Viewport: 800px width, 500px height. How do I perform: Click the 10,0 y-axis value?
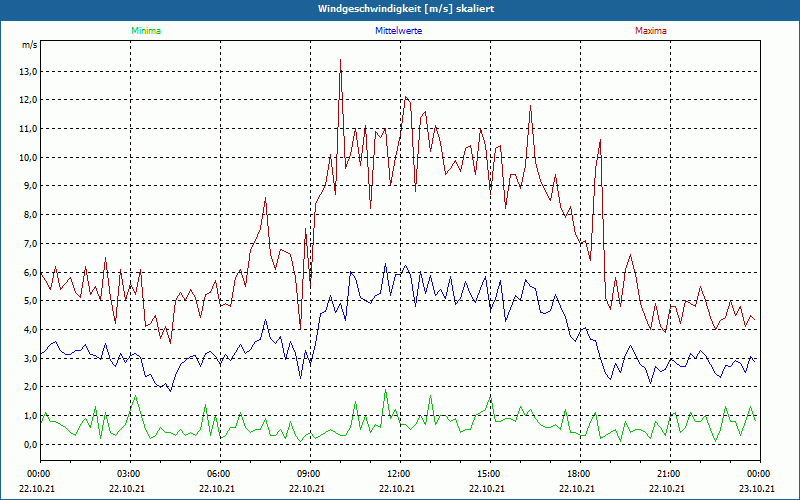[29, 158]
